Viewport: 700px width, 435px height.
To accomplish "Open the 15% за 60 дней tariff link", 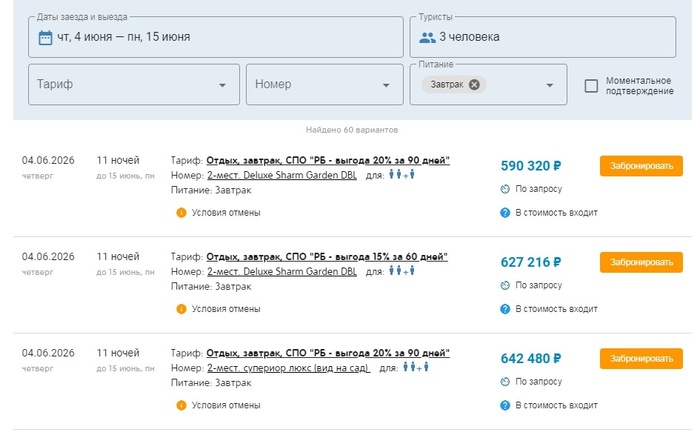I will click(326, 257).
